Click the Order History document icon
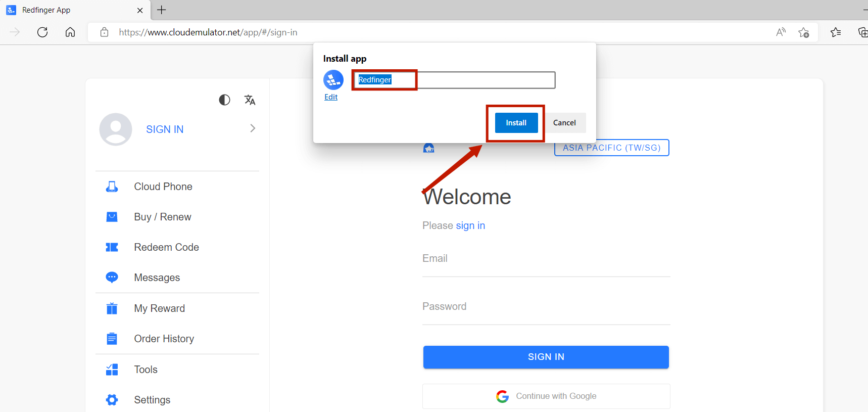868x412 pixels. tap(112, 339)
